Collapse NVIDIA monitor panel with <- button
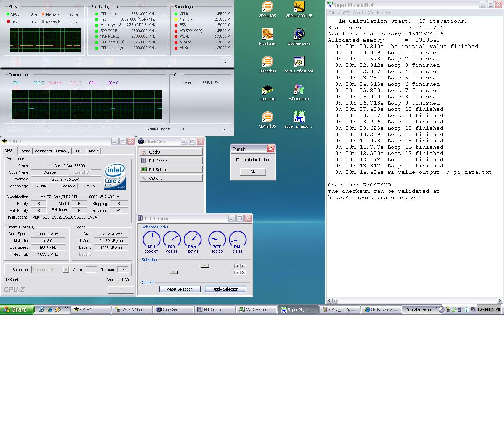Screen dimensions: 504x428 (225, 130)
